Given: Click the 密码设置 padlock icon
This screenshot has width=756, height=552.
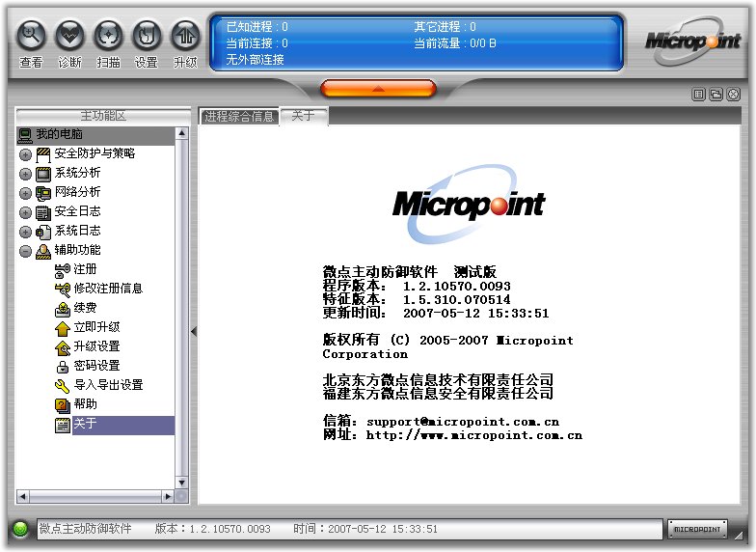Looking at the screenshot, I should pos(63,367).
